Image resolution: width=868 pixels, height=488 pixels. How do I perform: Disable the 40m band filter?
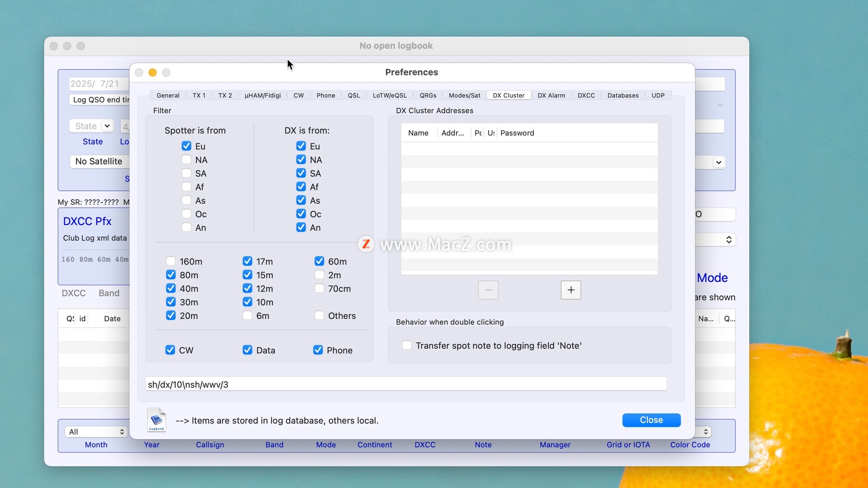coord(170,288)
